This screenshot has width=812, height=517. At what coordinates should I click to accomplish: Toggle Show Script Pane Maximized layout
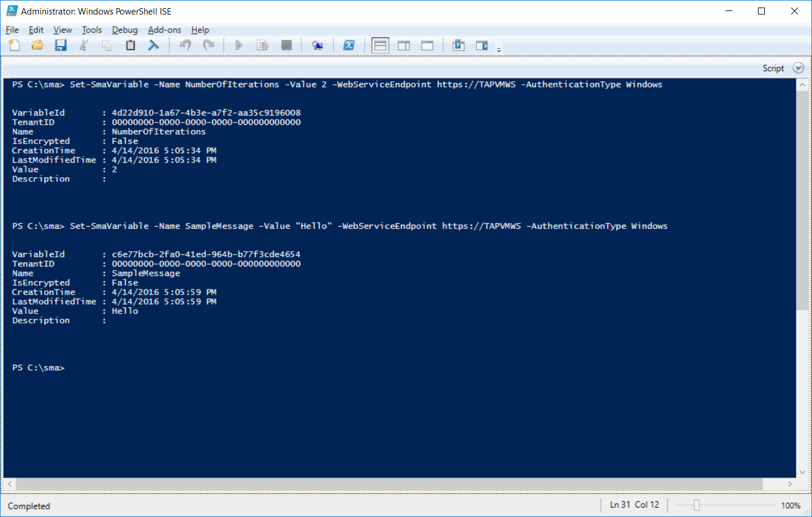427,45
